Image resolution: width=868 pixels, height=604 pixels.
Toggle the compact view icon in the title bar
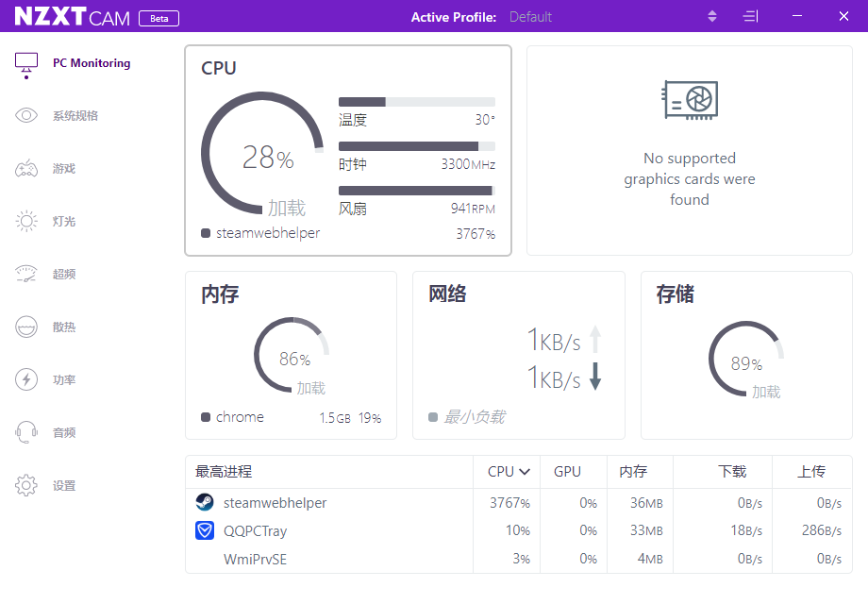pos(750,17)
